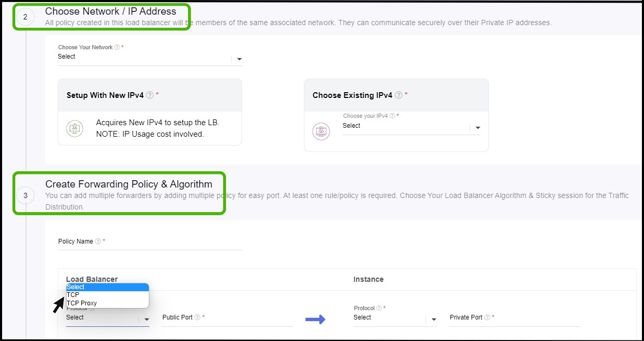Click the Choose Network / IP Address heading
Screen dimensions: 644x341
(111, 11)
